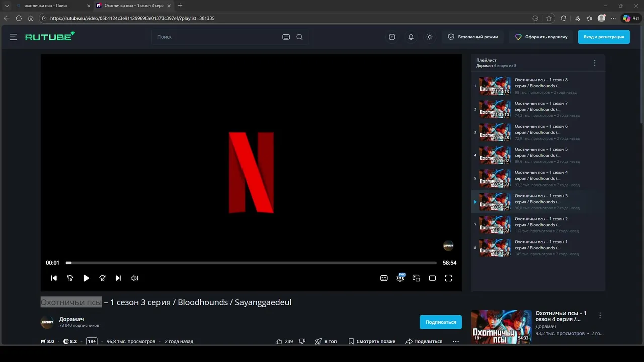644x362 pixels.
Task: Reload the page
Action: pyautogui.click(x=19, y=18)
